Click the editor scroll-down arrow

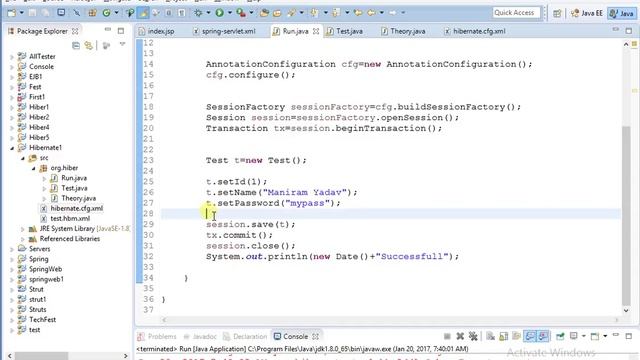(626, 310)
